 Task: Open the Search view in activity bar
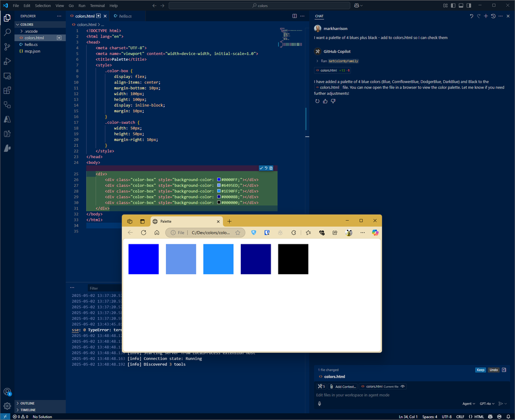coord(7,32)
